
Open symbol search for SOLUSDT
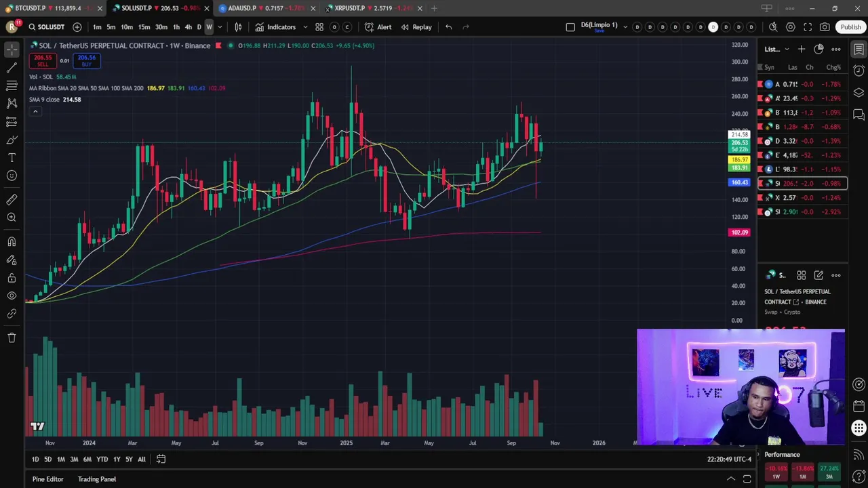pyautogui.click(x=47, y=27)
